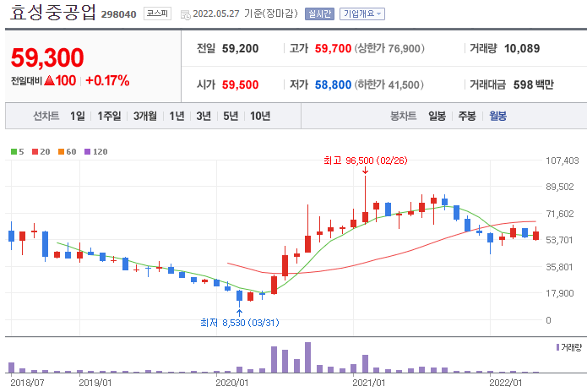The width and height of the screenshot is (587, 392).
Task: Click the 저가 58,800 value
Action: 333,85
